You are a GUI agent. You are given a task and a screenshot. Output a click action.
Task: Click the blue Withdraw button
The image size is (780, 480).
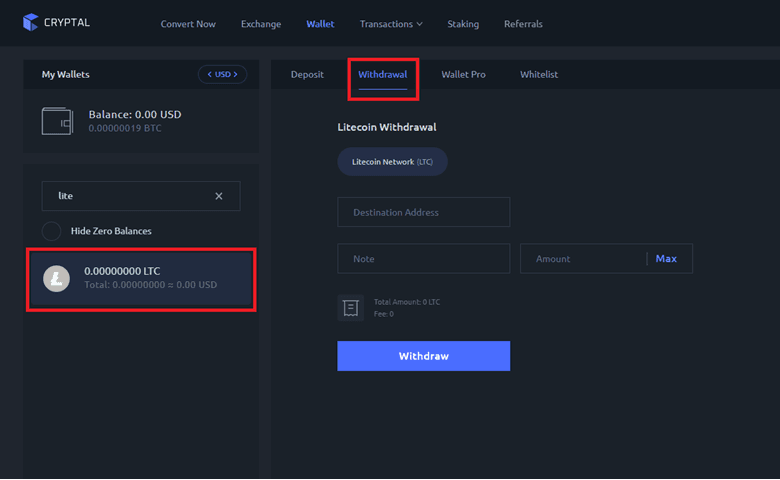tap(424, 356)
